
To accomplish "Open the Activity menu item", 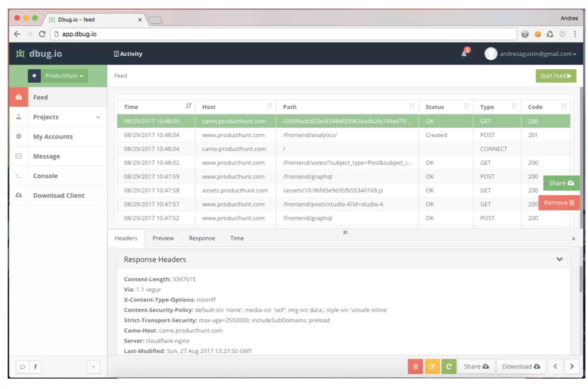I will pyautogui.click(x=128, y=54).
